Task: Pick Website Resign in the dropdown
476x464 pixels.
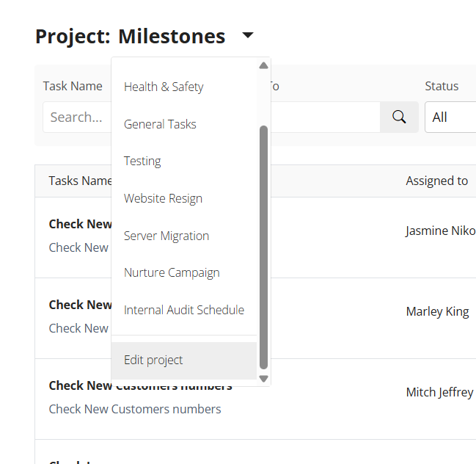Action: click(163, 198)
